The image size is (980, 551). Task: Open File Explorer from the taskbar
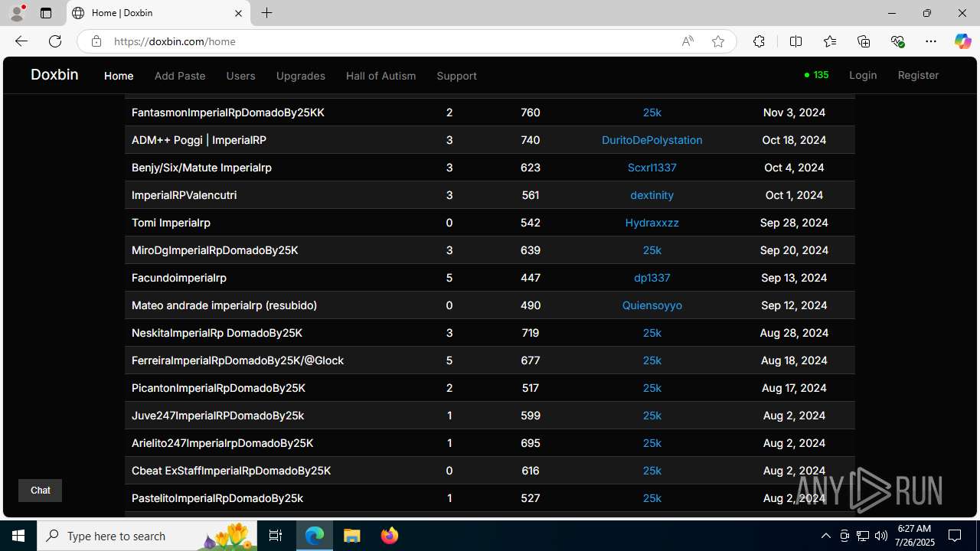351,536
